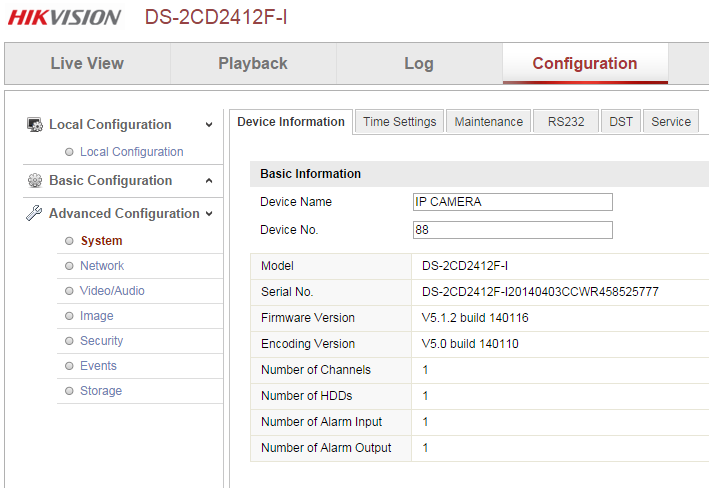
Task: Collapse the Advanced Configuration section chevron
Action: coord(209,213)
